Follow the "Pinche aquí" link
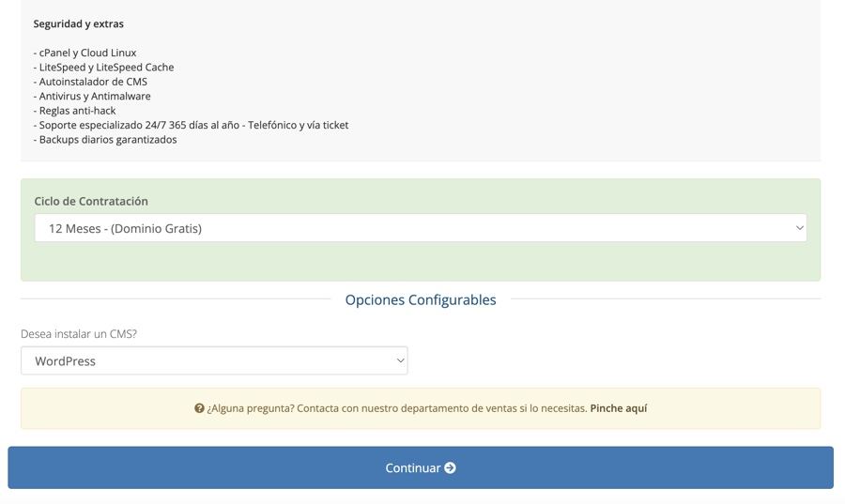Image resolution: width=845 pixels, height=504 pixels. point(618,408)
